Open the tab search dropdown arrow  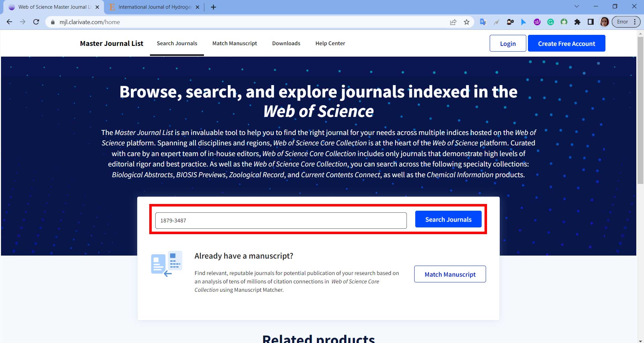click(577, 6)
